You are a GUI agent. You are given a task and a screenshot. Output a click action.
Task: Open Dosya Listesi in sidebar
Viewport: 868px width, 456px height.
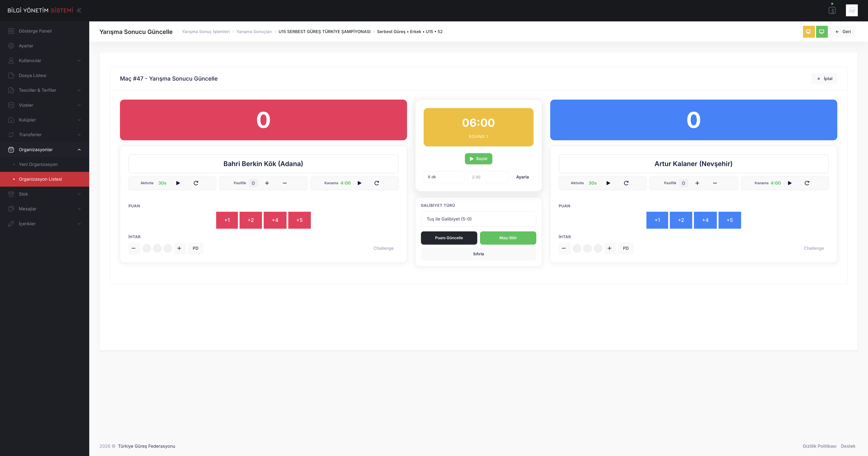coord(44,75)
